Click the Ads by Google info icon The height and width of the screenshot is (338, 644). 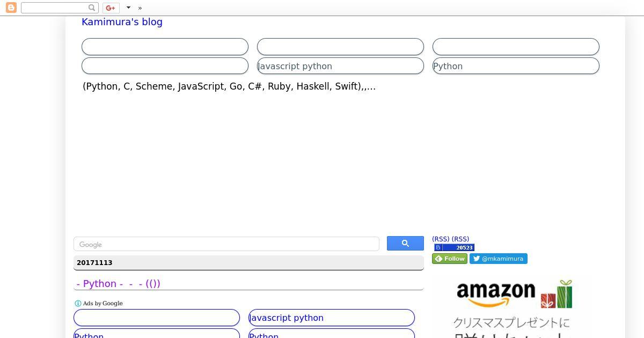78,303
